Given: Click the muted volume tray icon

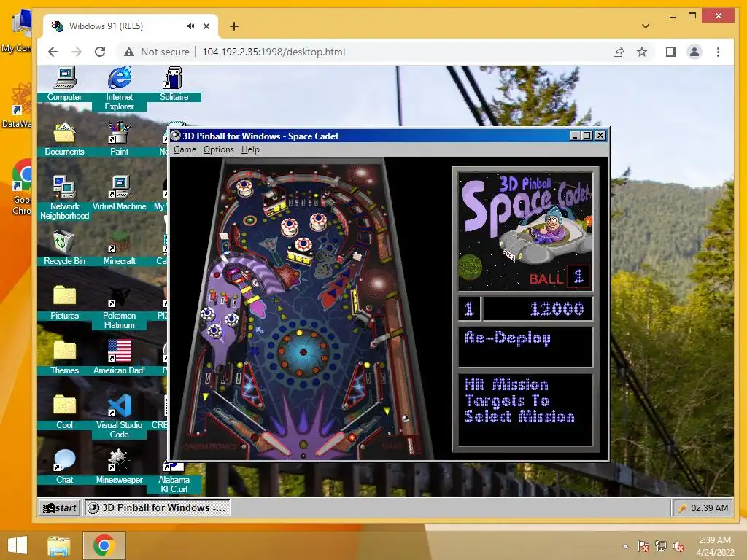Looking at the screenshot, I should [x=678, y=546].
